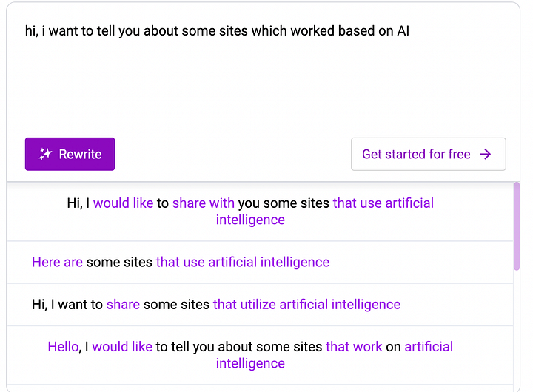Click the highlighted phrase 'that work'
The width and height of the screenshot is (533, 392).
[354, 347]
